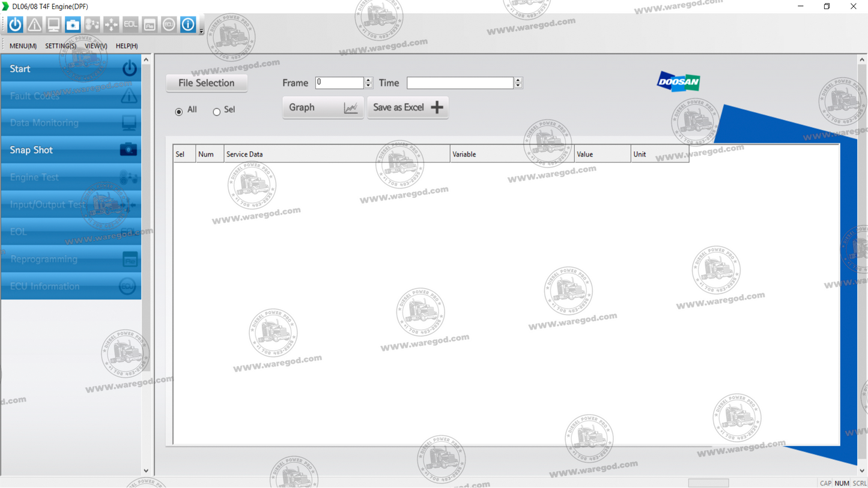Click the EOL toolbar icon
This screenshot has width=868, height=488.
(130, 25)
